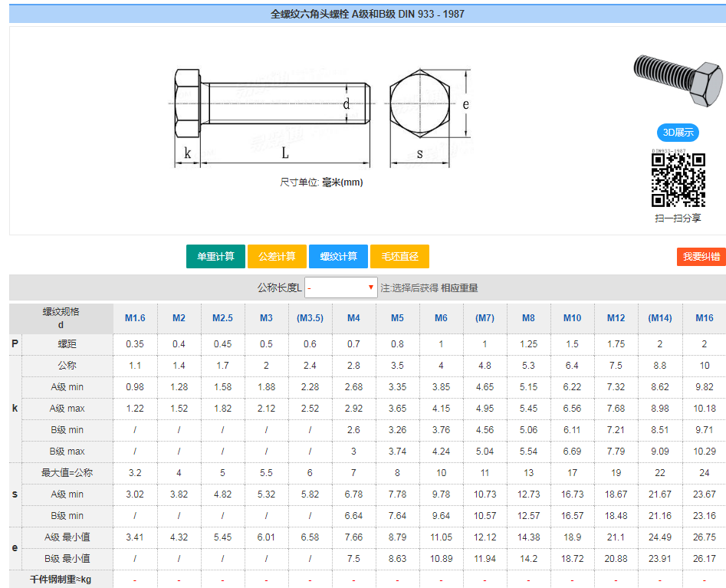
Task: Click the DIN 933 - 1987 title bar
Action: click(363, 13)
